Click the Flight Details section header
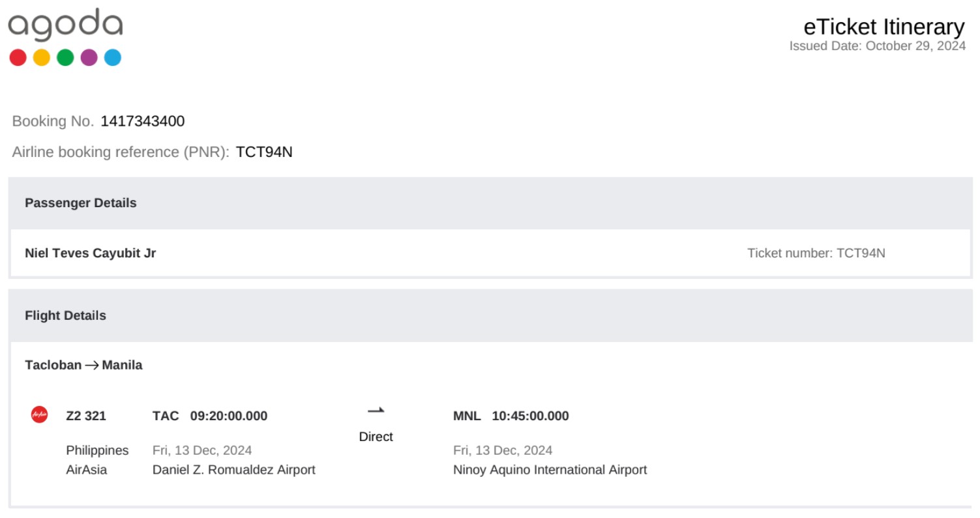The width and height of the screenshot is (980, 518). (65, 316)
